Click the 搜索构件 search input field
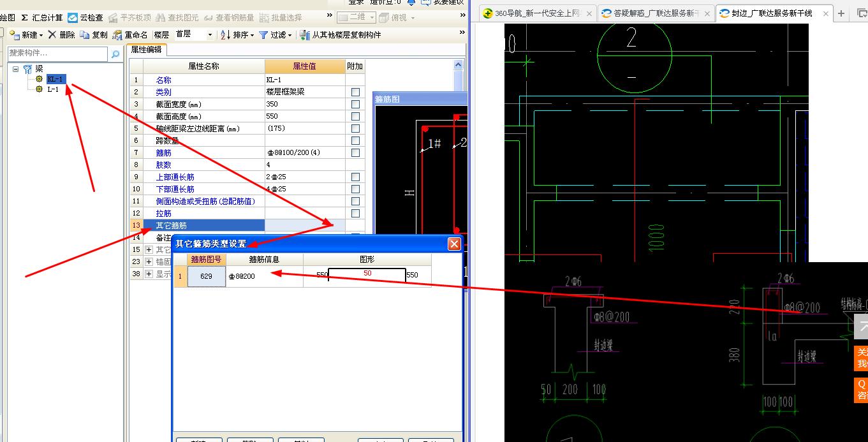Viewport: 868px width, 442px height. click(57, 54)
